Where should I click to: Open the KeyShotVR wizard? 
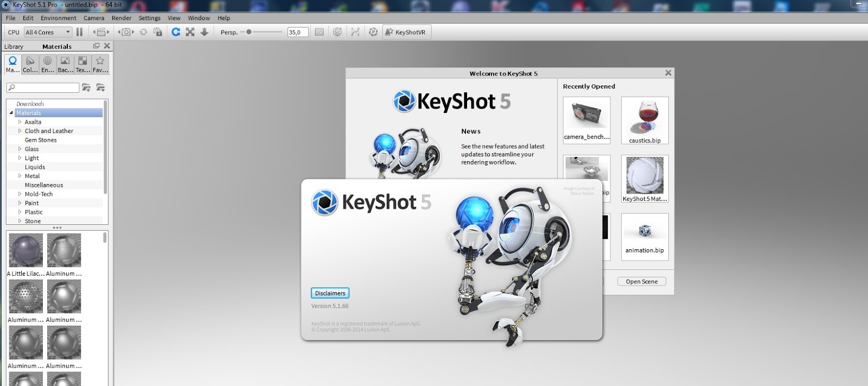(x=406, y=32)
